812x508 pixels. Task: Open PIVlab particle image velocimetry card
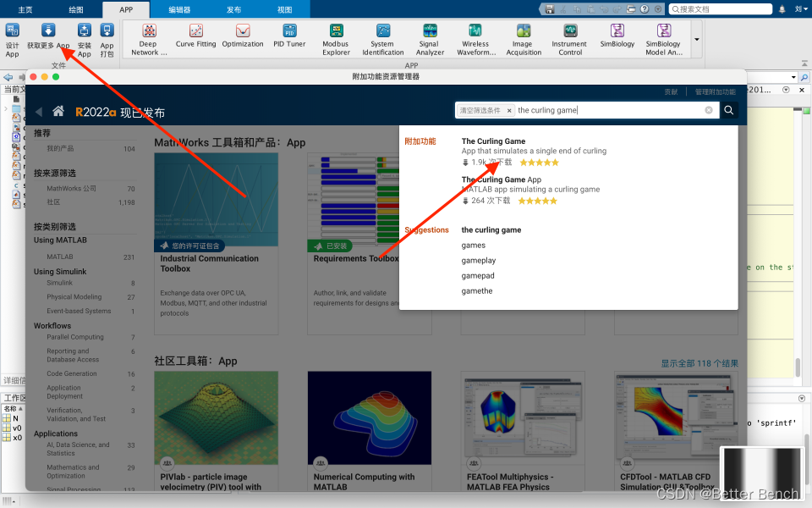(x=216, y=431)
